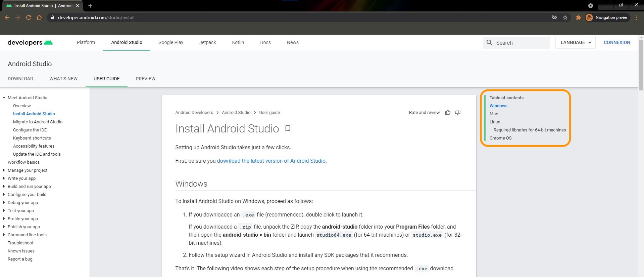
Task: Collapse the Meet Android Studio section
Action: click(4, 97)
